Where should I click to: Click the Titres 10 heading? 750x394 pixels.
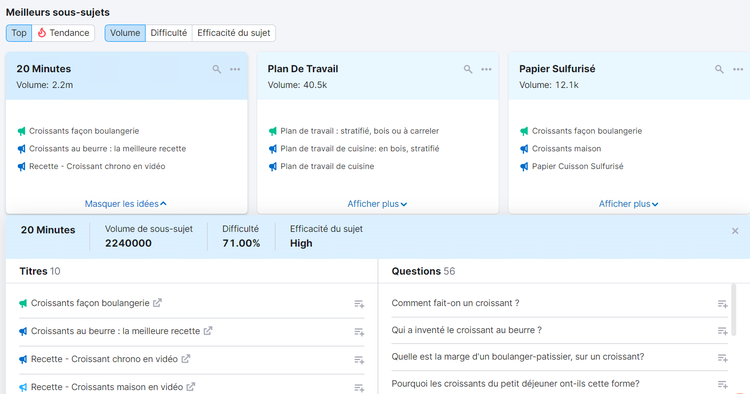coord(40,271)
